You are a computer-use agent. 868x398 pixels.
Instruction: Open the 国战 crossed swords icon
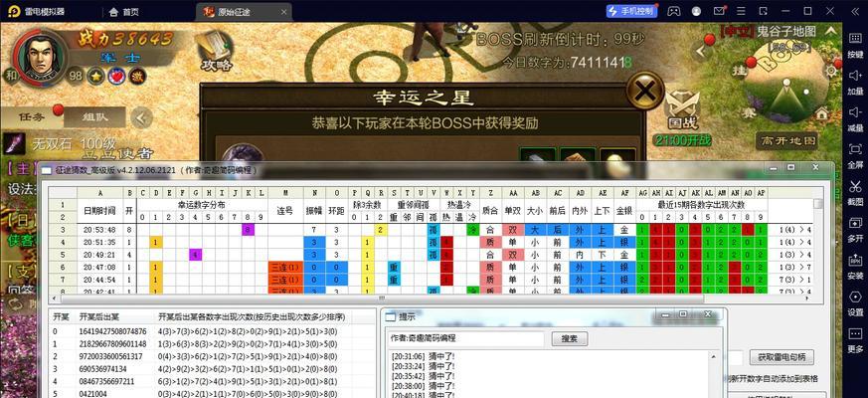[x=681, y=108]
